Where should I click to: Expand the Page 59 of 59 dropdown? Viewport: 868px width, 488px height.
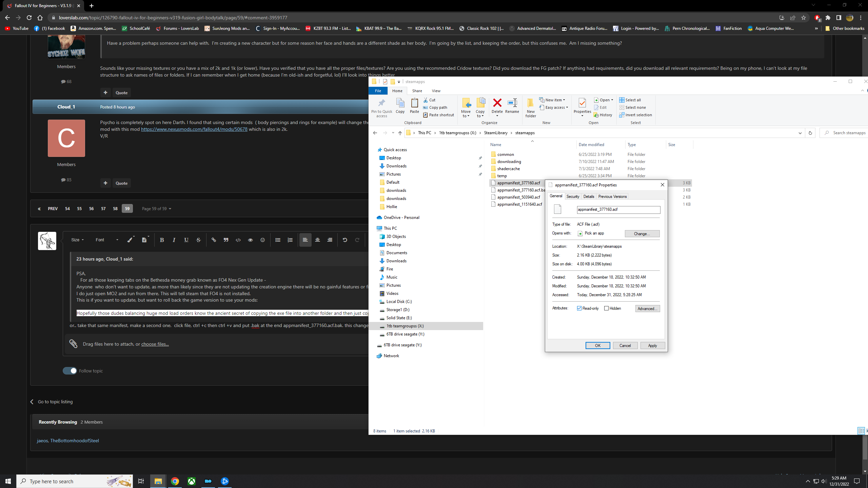(x=156, y=209)
